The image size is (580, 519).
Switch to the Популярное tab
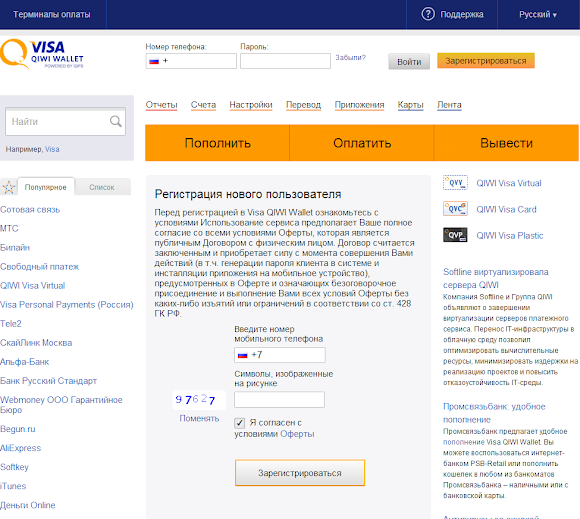click(x=46, y=187)
